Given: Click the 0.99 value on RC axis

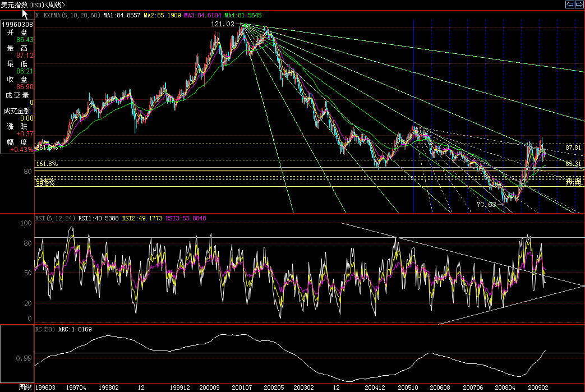Looking at the screenshot, I should [24, 358].
